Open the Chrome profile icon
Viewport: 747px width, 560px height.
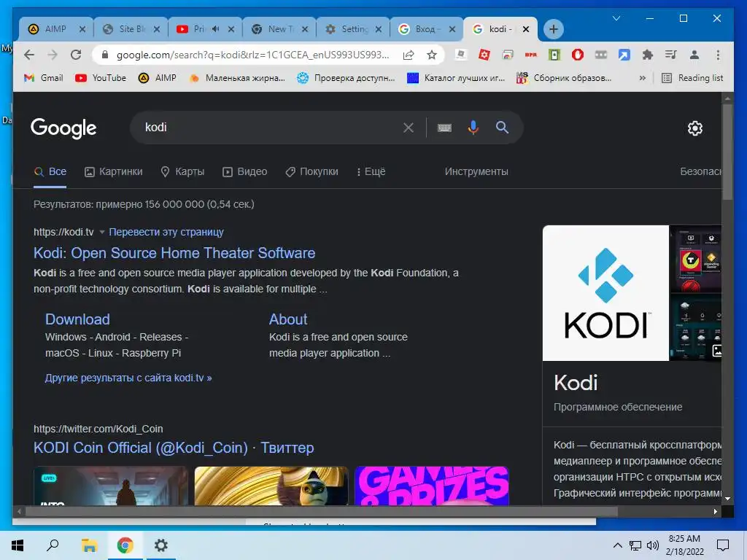coord(694,55)
